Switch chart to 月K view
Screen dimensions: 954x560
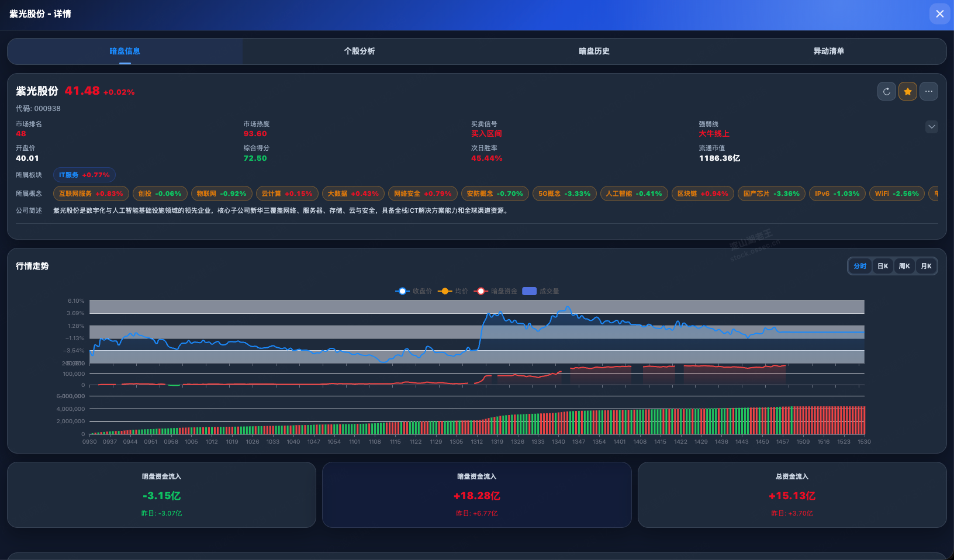[x=926, y=266]
